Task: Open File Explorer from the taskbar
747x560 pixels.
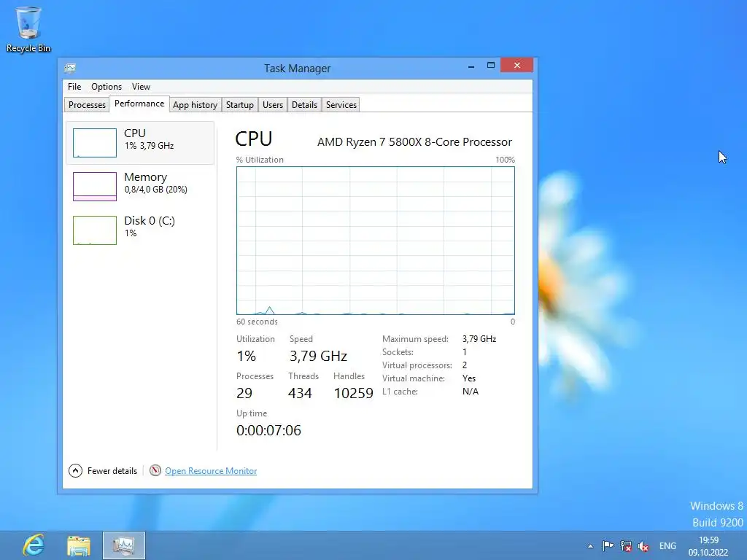Action: (x=79, y=545)
